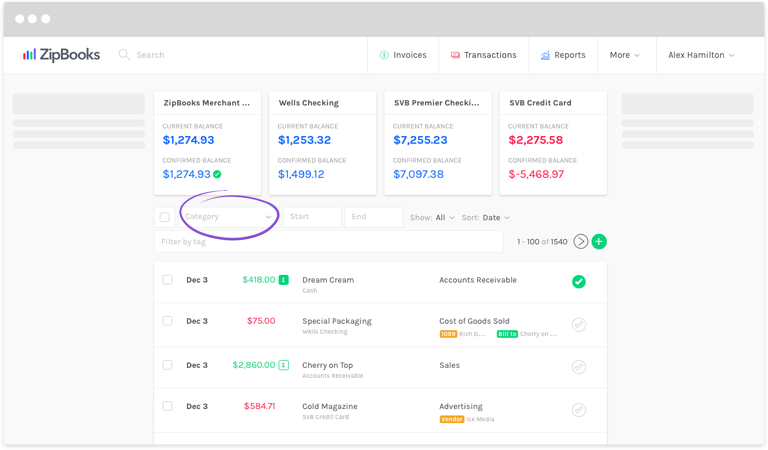Open the Invoices tab
The height and width of the screenshot is (450, 768).
coord(403,55)
